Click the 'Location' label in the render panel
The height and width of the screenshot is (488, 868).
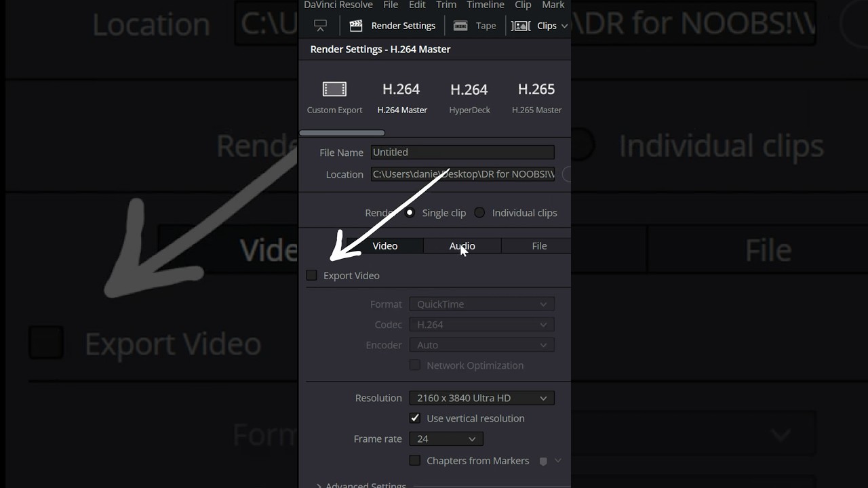344,175
